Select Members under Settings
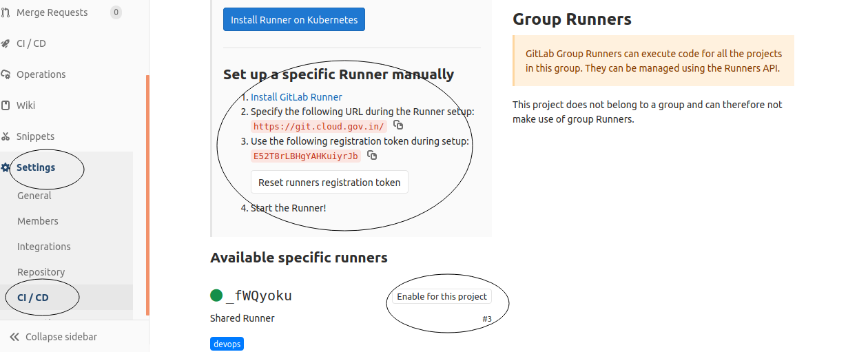Screen dimensions: 868x352 pyautogui.click(x=38, y=221)
